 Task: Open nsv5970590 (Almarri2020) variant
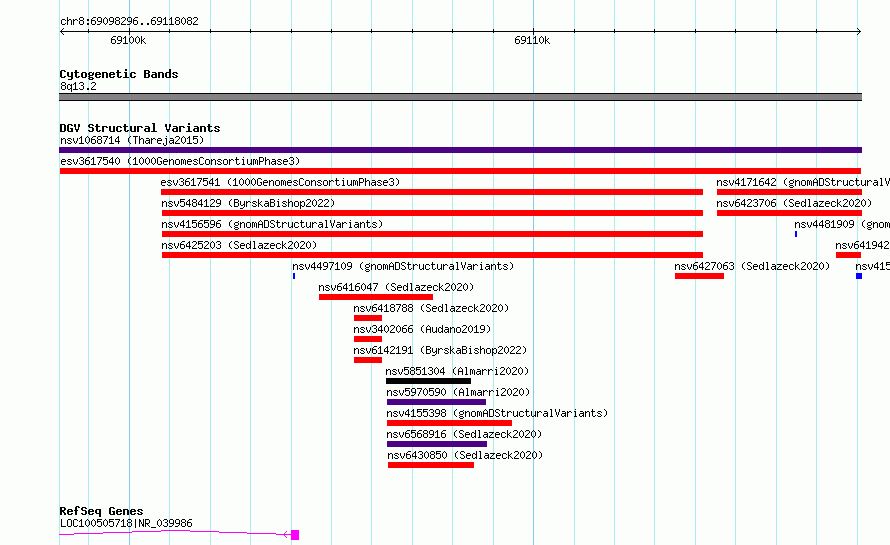458,392
